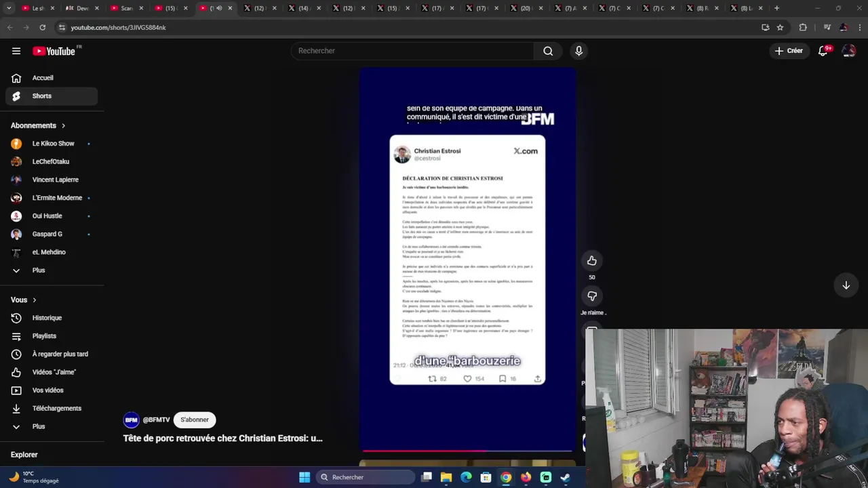Open File Explorer from the taskbar
Viewport: 868px width, 488px height.
click(446, 477)
